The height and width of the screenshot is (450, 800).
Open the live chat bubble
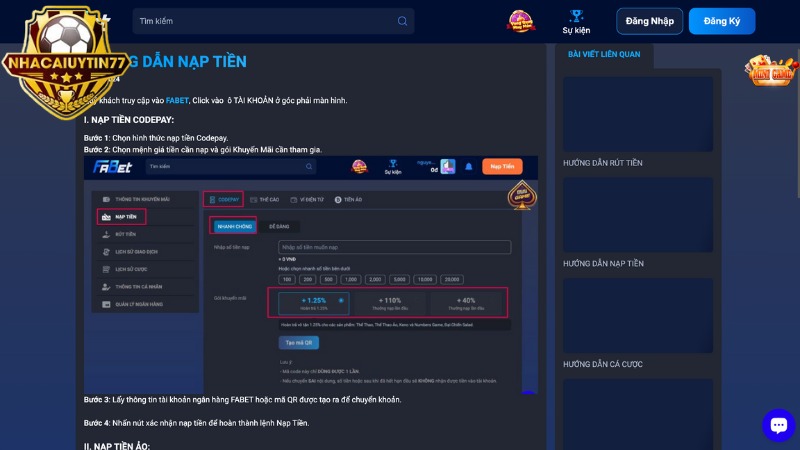[779, 424]
